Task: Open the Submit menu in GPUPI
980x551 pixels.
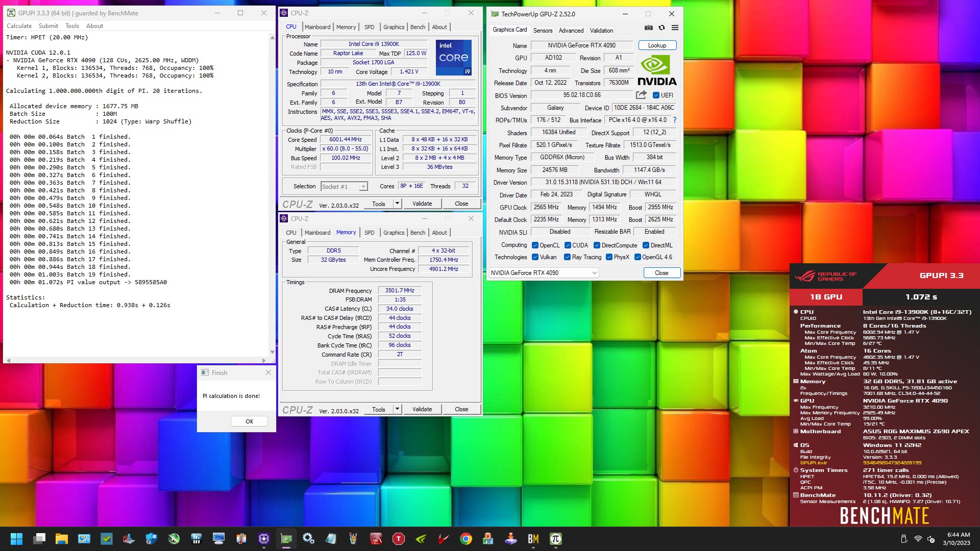Action: click(x=48, y=26)
